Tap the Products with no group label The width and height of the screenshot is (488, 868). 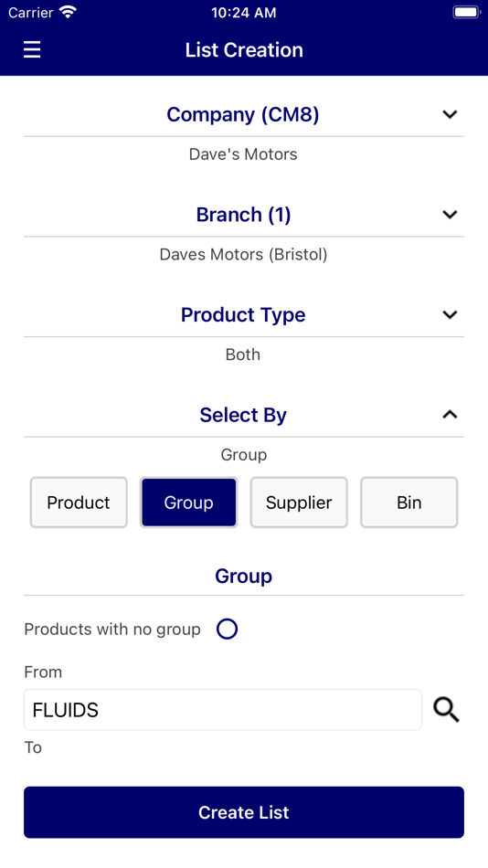112,630
